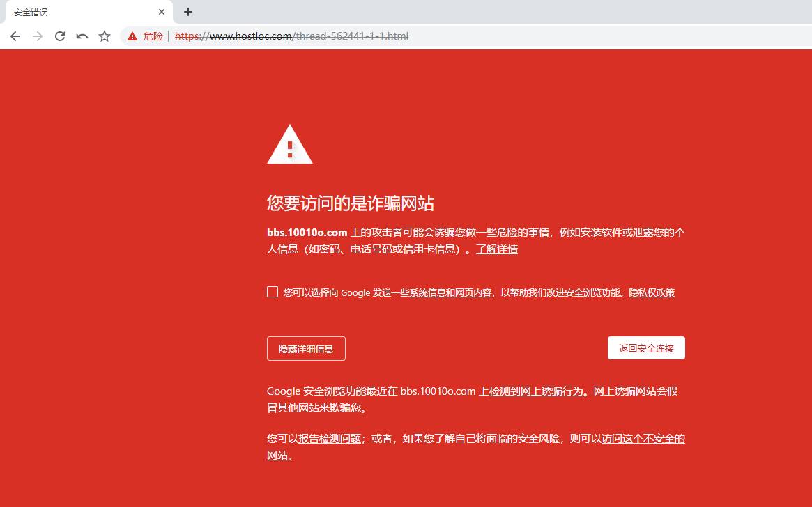Click the 危险 label in the address bar
This screenshot has height=507, width=812.
point(153,36)
